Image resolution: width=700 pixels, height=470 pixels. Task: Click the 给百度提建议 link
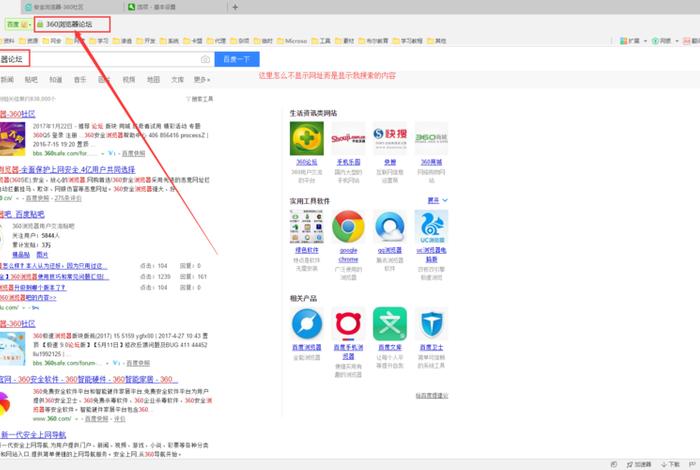coord(432,395)
